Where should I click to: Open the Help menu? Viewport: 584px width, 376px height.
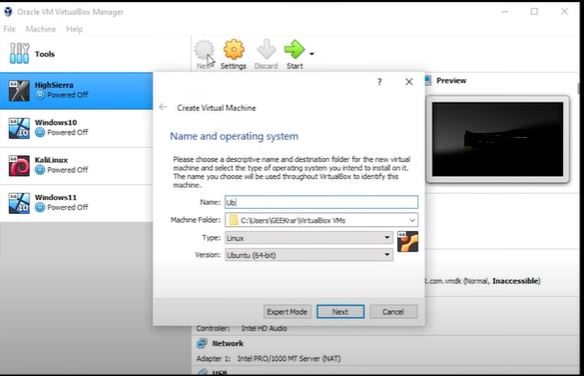point(74,29)
